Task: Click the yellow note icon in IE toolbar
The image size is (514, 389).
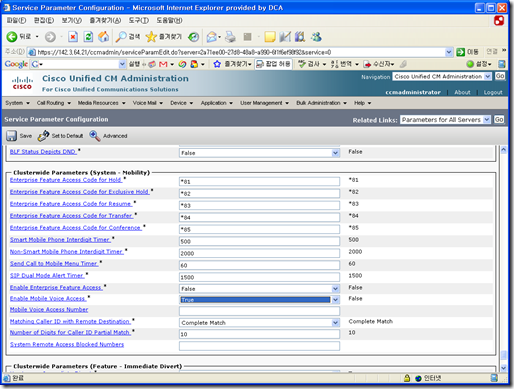Action: click(x=270, y=37)
